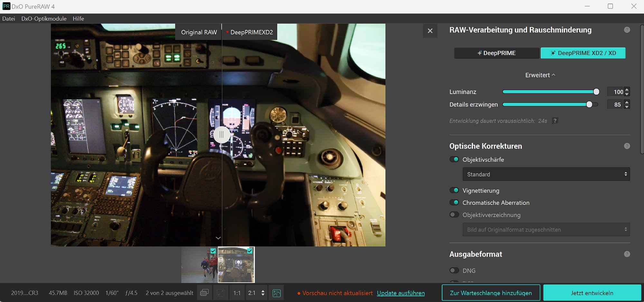Open the DxO-Optikmodule menu

point(44,19)
